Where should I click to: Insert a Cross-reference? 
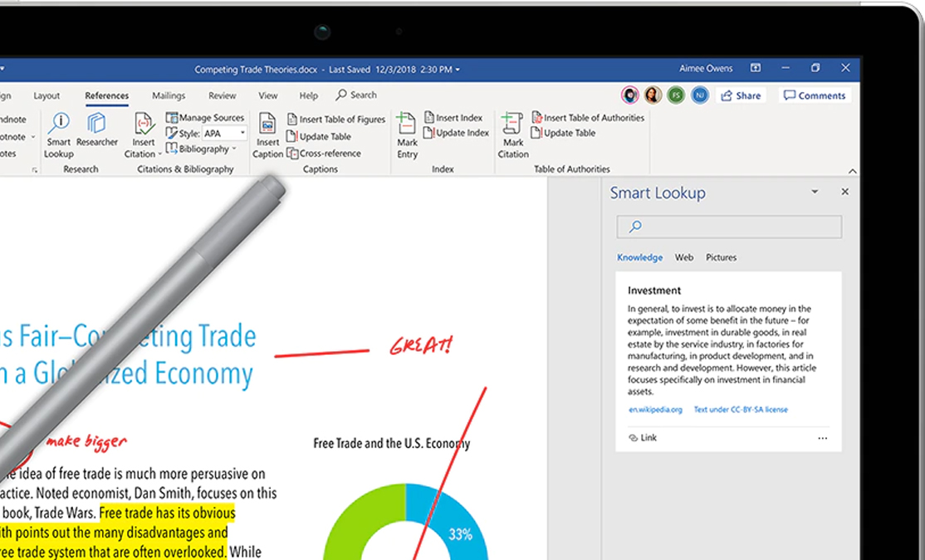324,153
